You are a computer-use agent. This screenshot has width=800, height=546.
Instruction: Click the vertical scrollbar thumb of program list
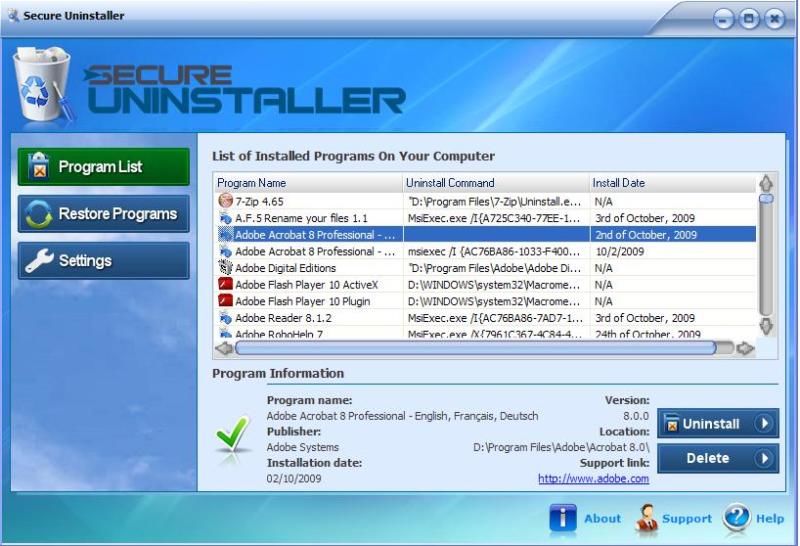(x=766, y=198)
